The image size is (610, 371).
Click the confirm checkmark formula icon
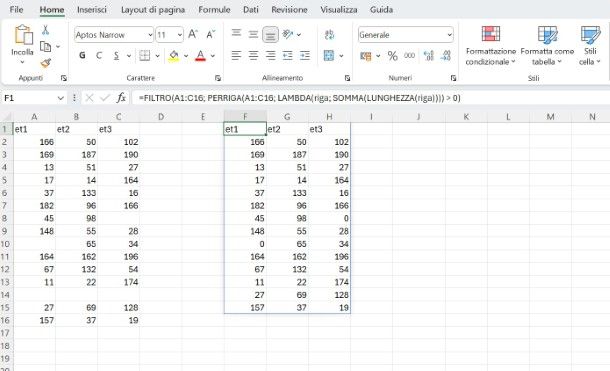(105, 98)
